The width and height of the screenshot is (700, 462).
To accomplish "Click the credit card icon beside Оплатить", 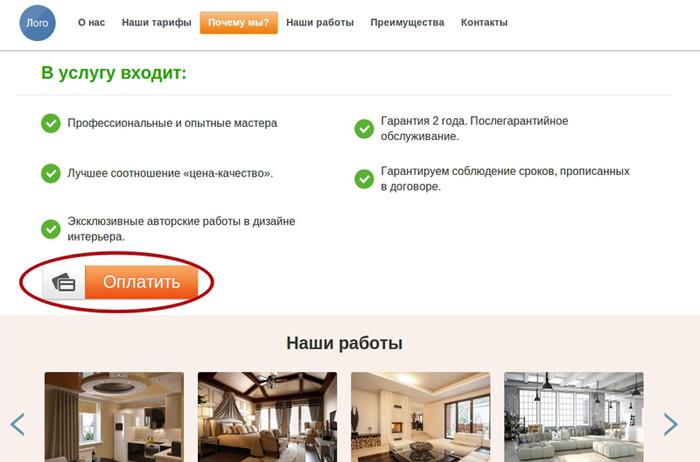I will pos(64,283).
